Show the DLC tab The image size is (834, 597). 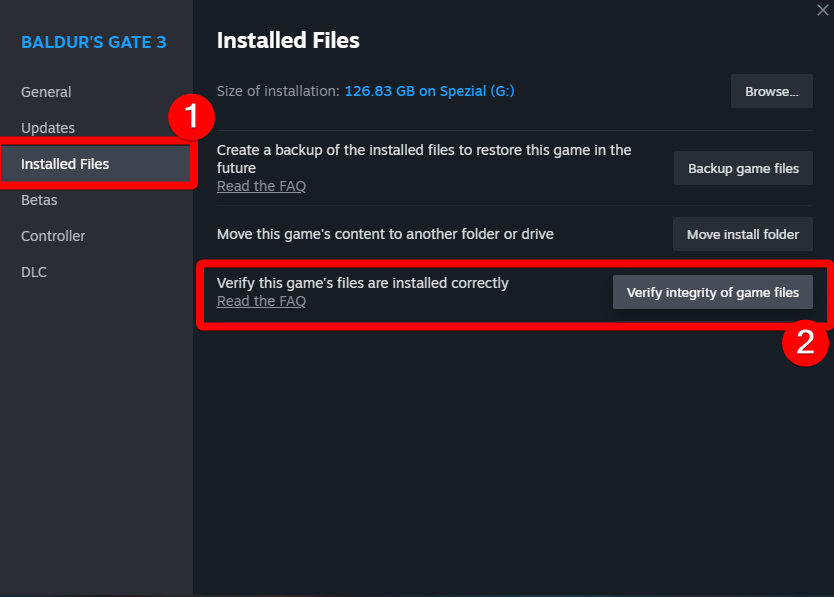click(x=34, y=272)
